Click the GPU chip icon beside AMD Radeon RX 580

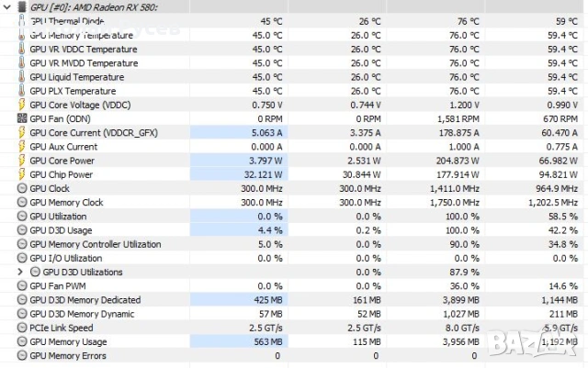[22, 6]
